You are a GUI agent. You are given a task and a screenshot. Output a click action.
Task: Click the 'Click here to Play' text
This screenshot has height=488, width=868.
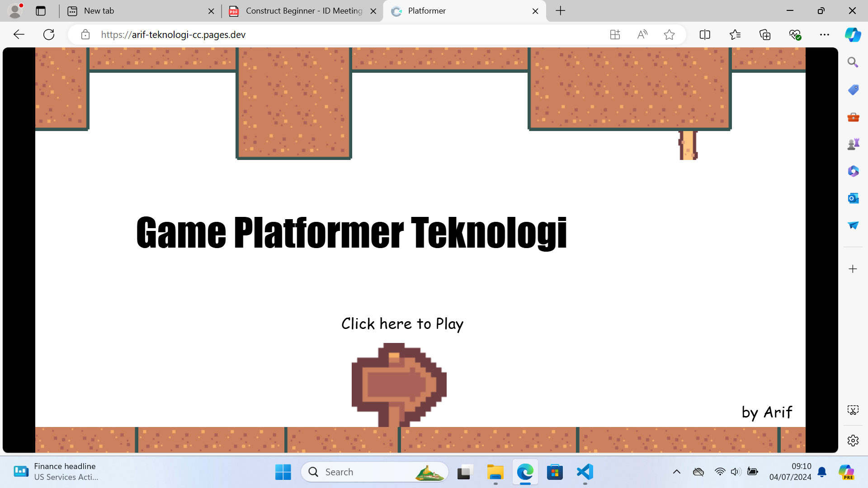pos(401,324)
